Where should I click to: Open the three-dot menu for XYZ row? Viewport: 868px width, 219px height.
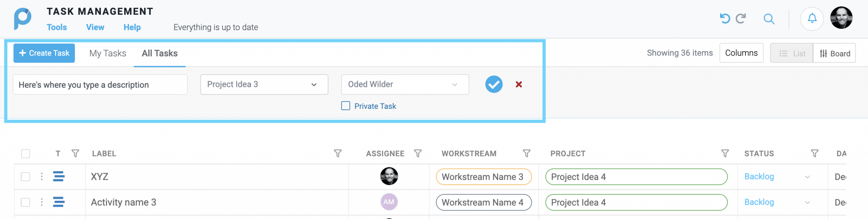[42, 177]
